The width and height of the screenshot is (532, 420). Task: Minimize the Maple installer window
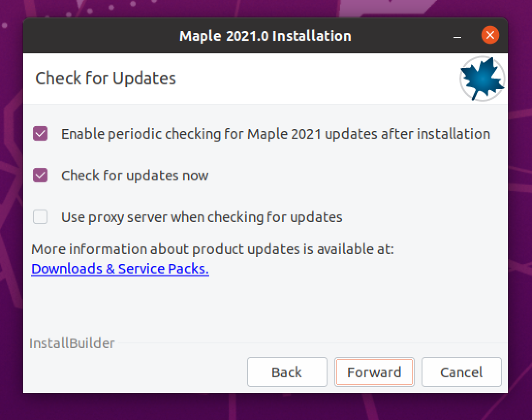pos(458,36)
